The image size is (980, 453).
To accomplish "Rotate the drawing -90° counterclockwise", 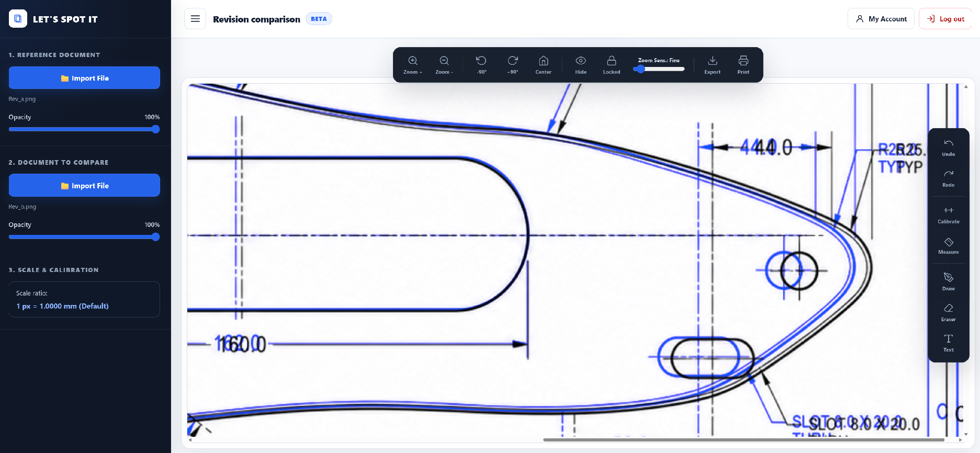I will (481, 65).
